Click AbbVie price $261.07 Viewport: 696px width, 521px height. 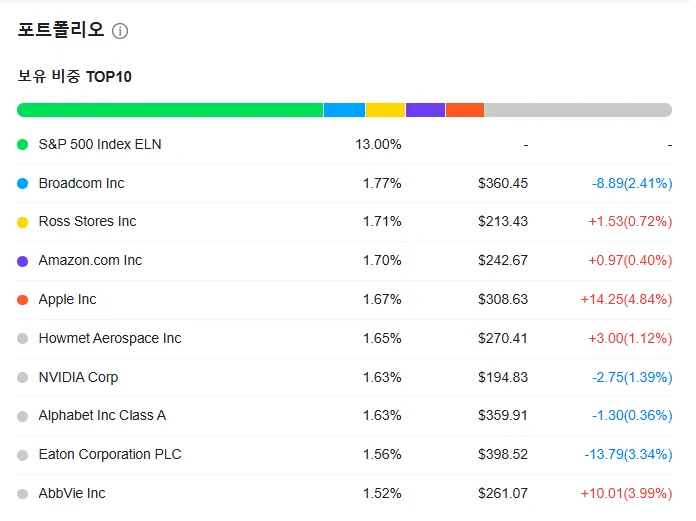[x=503, y=493]
